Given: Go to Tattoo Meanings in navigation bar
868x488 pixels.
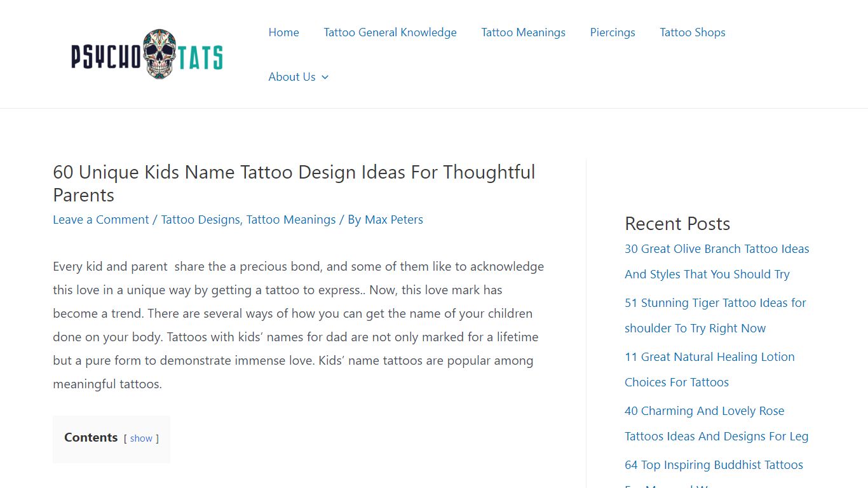Looking at the screenshot, I should [523, 32].
